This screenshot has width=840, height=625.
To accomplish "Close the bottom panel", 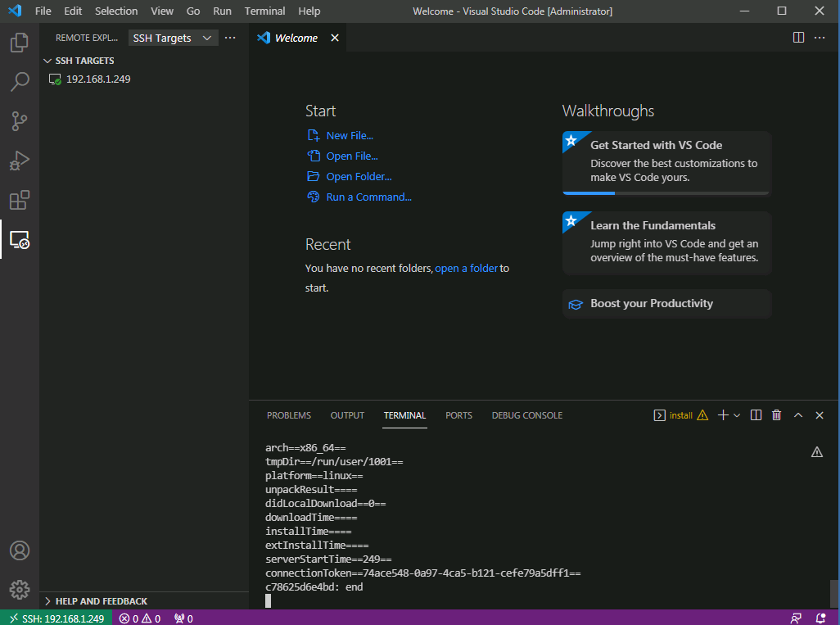I will 819,414.
